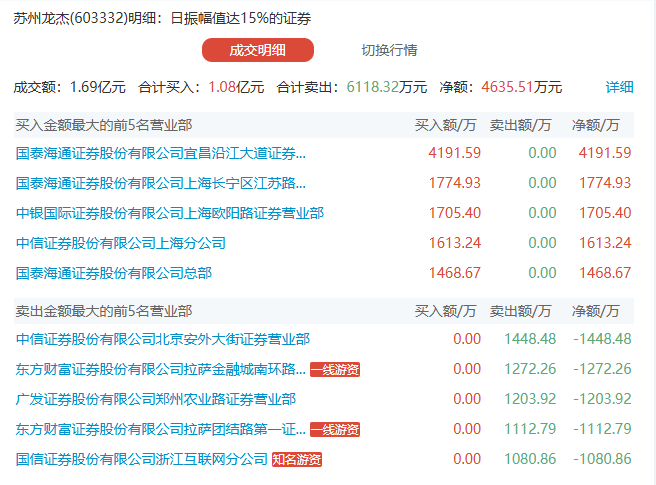
Task: Click net amount -1112.79 value
Action: [602, 429]
